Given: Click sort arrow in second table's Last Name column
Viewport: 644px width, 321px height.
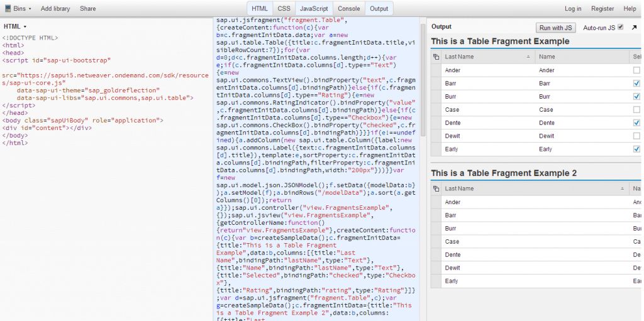Looking at the screenshot, I should pos(623,188).
